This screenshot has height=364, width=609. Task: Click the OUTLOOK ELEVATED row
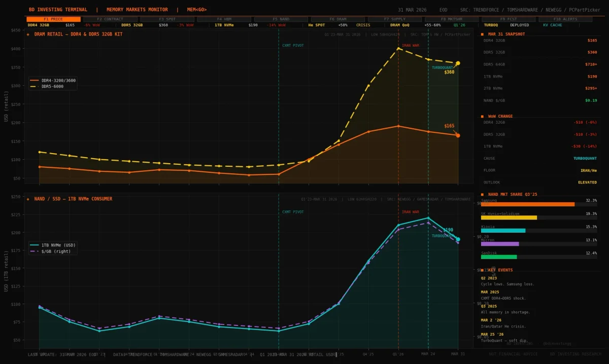(x=540, y=182)
